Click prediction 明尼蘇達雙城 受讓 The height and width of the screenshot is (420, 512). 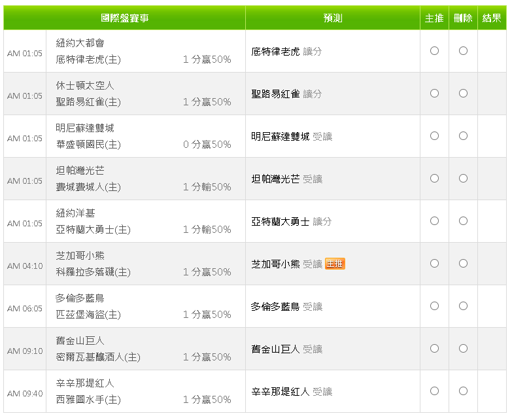[292, 137]
